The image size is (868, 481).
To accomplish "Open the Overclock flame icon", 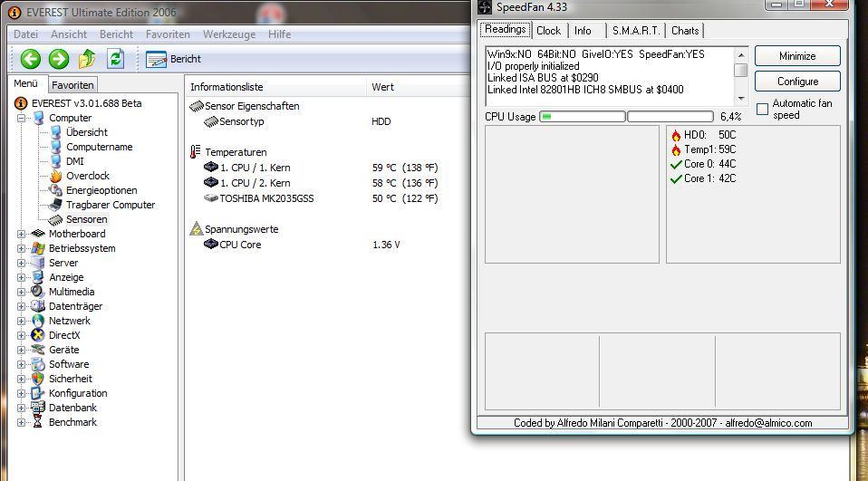I will [x=56, y=176].
